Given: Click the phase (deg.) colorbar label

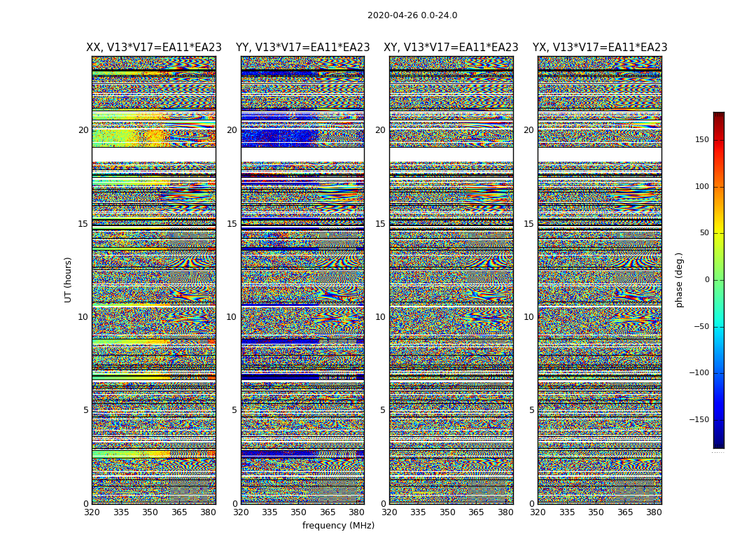Looking at the screenshot, I should (x=679, y=280).
